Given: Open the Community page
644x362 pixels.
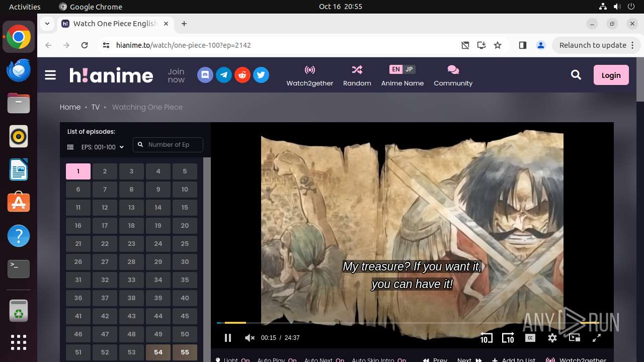Looking at the screenshot, I should [x=453, y=75].
